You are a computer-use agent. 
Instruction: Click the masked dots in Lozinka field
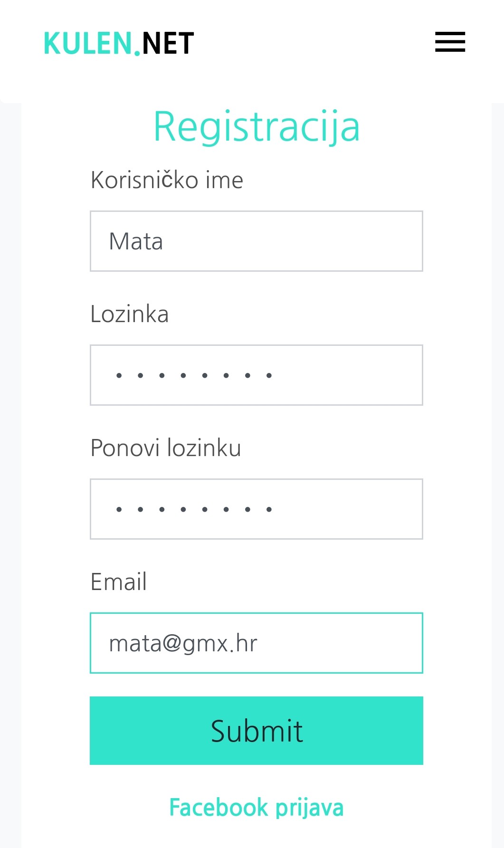(x=194, y=375)
